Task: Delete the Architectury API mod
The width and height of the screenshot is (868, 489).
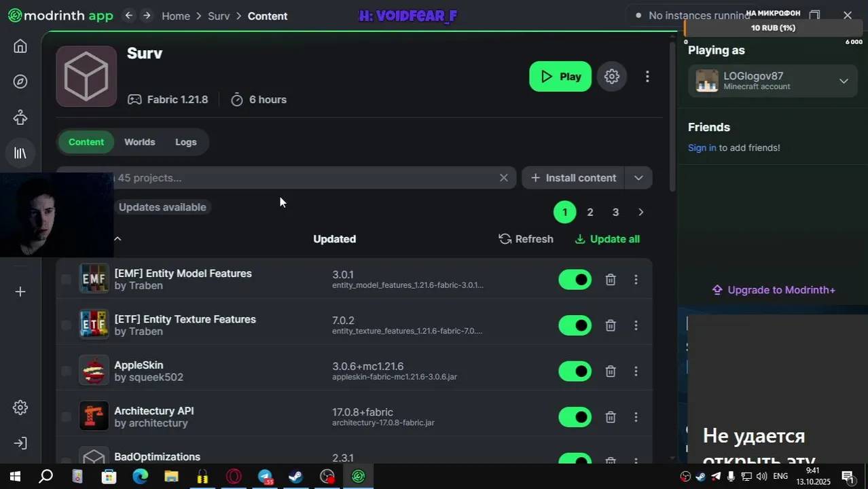Action: (611, 417)
